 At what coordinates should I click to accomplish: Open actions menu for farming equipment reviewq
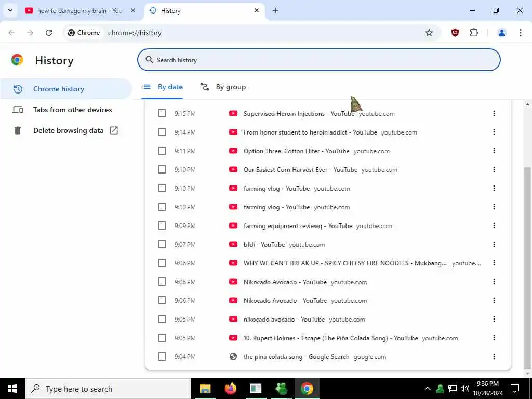pos(494,225)
